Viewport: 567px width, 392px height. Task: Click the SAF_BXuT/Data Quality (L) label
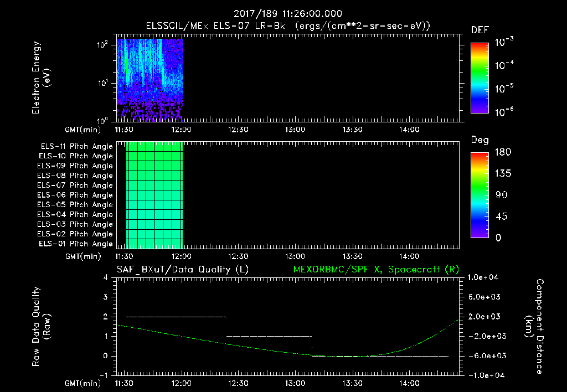(183, 270)
